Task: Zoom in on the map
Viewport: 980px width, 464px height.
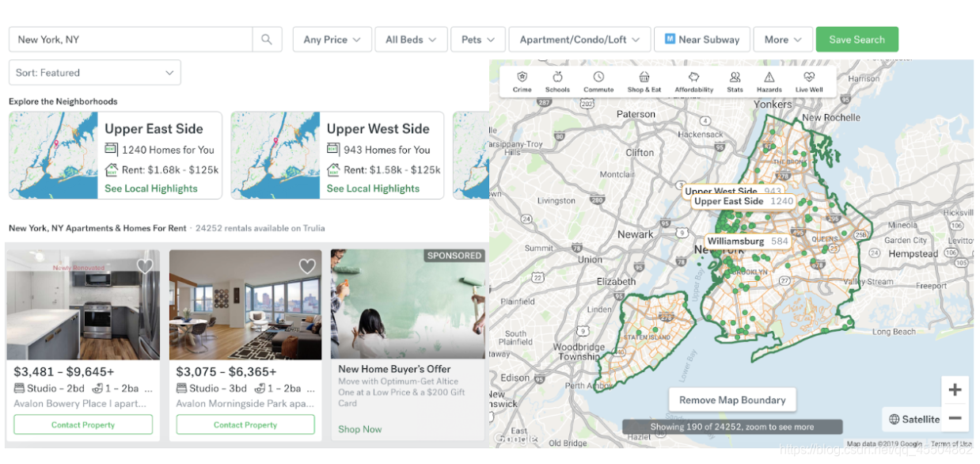Action: click(x=955, y=390)
